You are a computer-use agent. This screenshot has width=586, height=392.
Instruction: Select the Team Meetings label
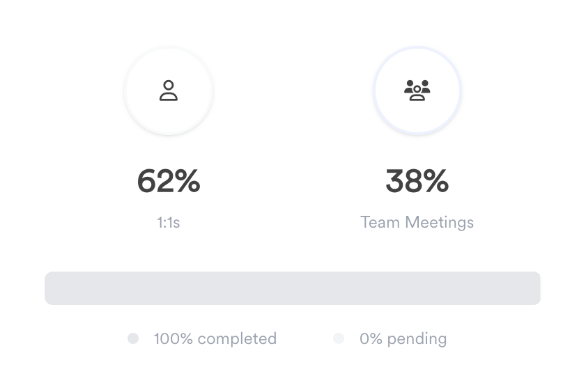(x=417, y=223)
